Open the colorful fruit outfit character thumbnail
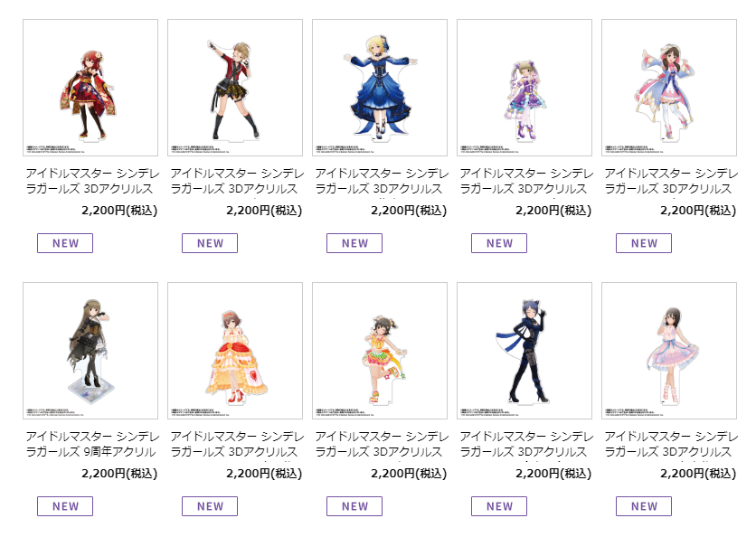 coord(380,351)
